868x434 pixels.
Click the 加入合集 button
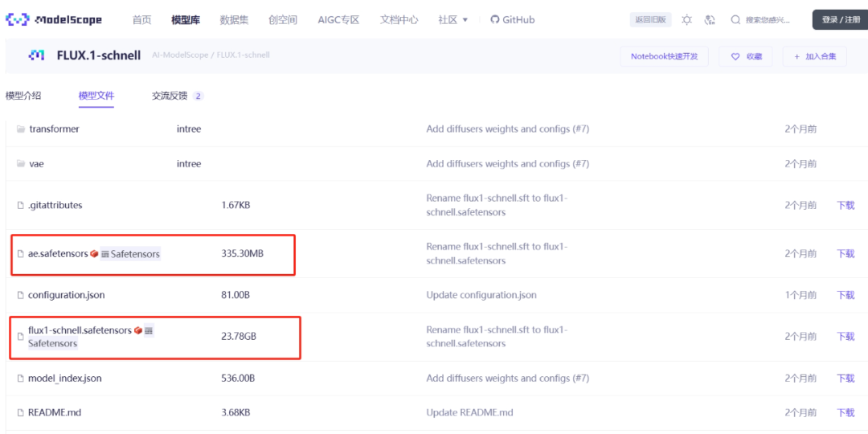click(x=814, y=56)
